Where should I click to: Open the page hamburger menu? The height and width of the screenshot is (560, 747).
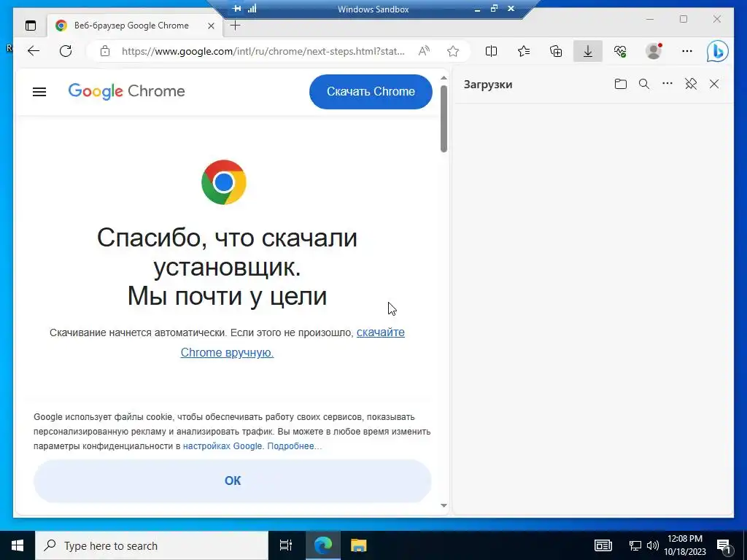click(x=39, y=91)
